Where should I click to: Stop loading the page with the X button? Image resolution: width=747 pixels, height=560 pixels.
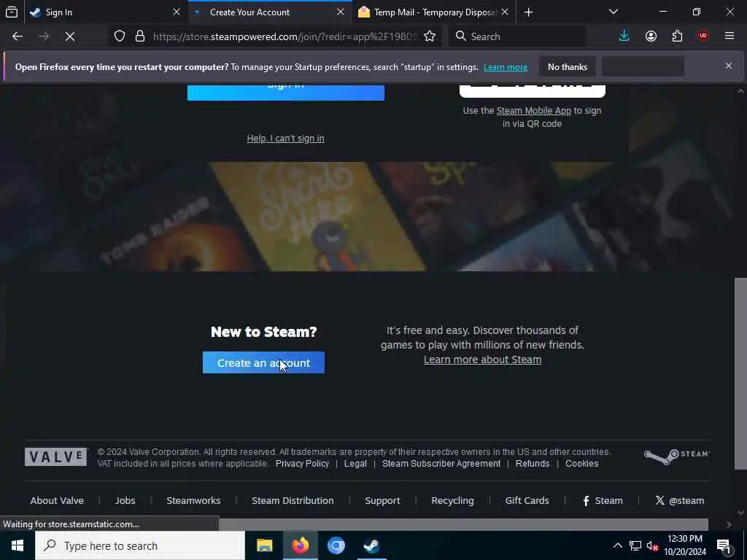(70, 36)
